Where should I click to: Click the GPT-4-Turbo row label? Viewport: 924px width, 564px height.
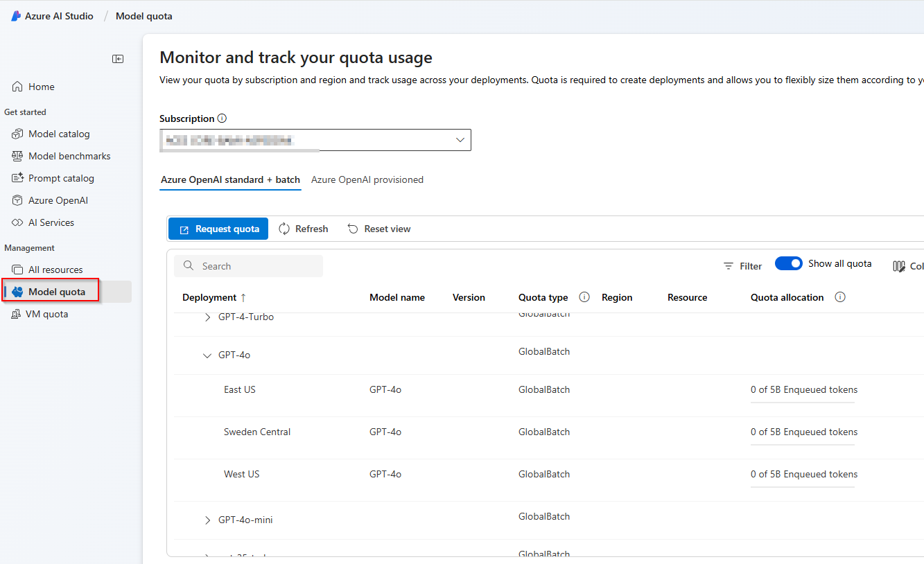(x=246, y=317)
